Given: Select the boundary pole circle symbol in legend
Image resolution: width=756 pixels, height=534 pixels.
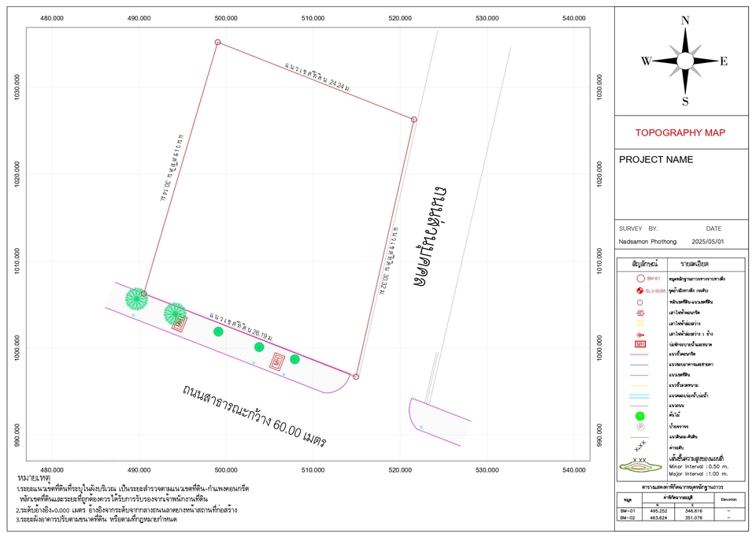Looking at the screenshot, I should tap(639, 303).
